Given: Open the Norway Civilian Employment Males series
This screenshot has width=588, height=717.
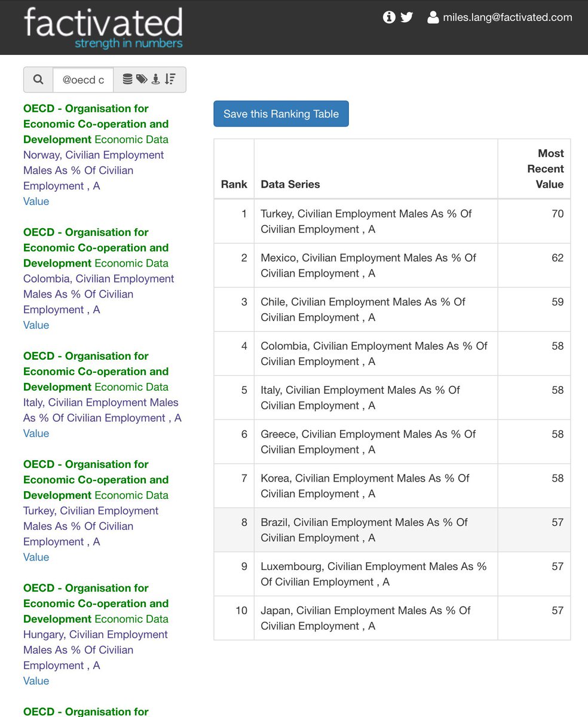Looking at the screenshot, I should 94,170.
